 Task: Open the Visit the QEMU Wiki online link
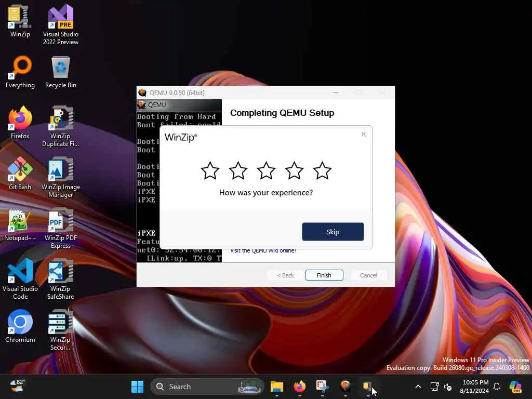[263, 251]
